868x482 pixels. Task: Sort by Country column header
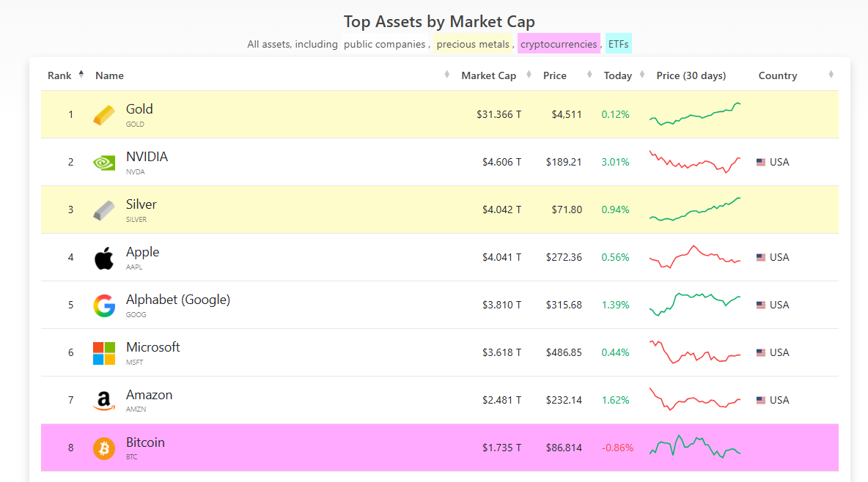[x=778, y=75]
